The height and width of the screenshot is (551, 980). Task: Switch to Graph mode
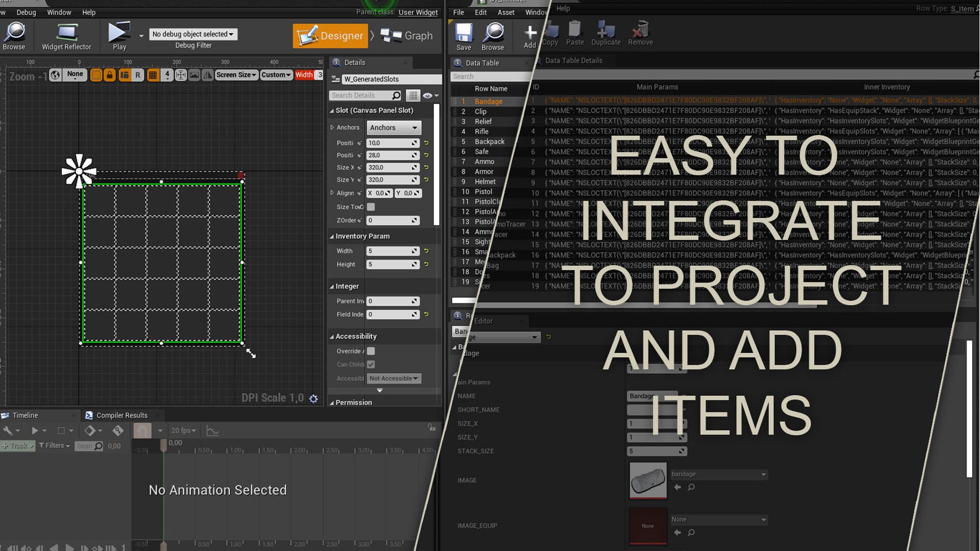tap(407, 36)
